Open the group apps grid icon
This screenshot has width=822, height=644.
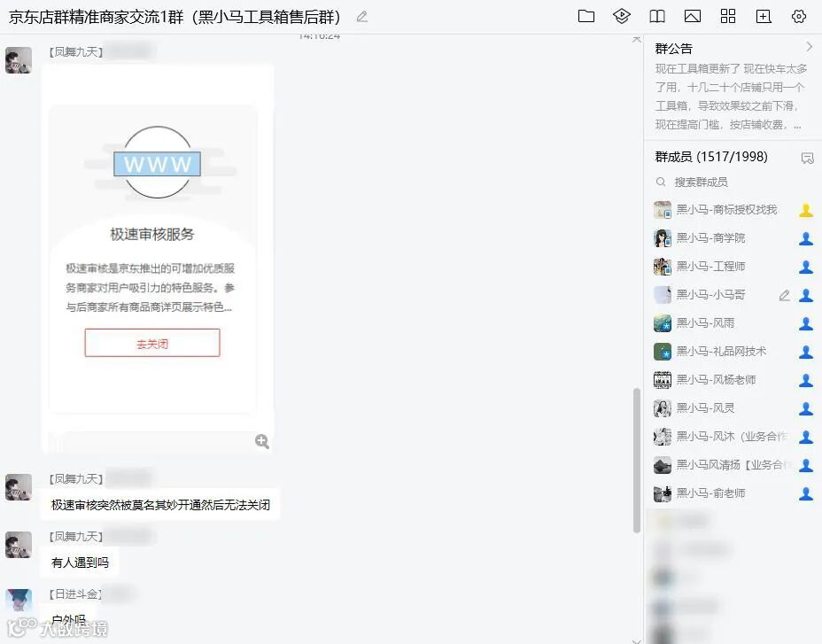[727, 16]
